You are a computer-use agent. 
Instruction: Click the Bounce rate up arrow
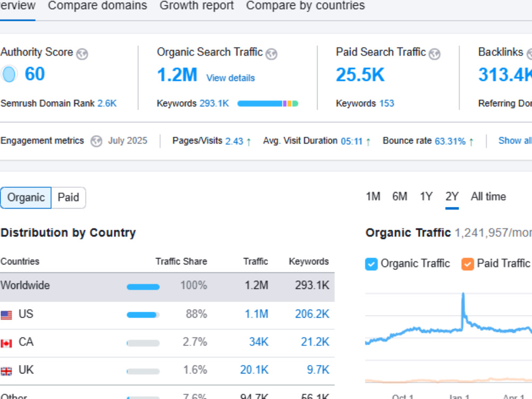pos(471,142)
